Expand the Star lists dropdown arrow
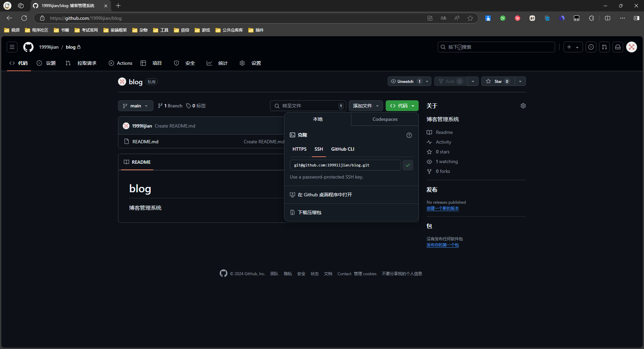Image resolution: width=644 pixels, height=349 pixels. (x=520, y=82)
